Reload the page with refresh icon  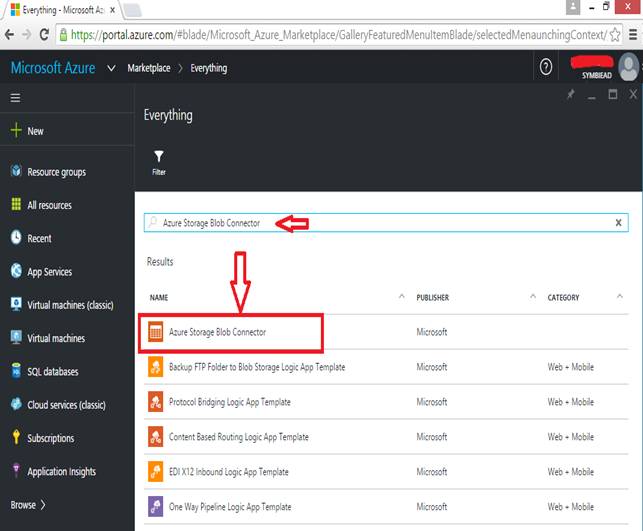coord(44,34)
